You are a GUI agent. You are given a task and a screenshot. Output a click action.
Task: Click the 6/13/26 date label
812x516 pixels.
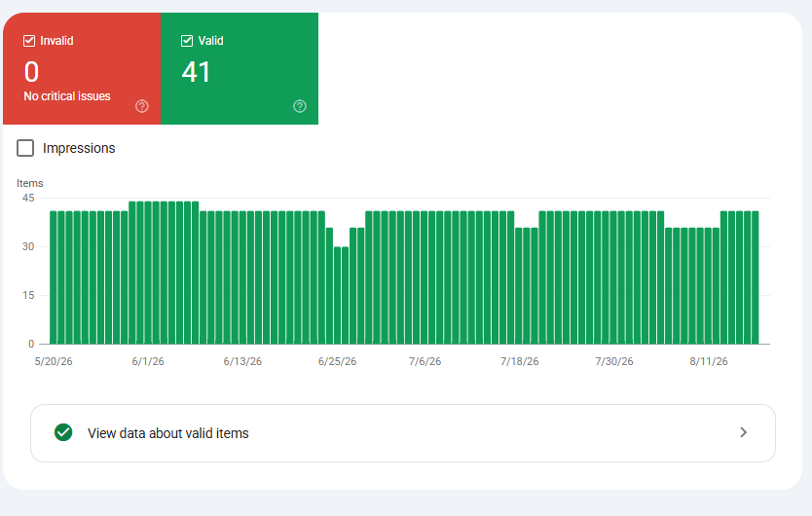242,361
